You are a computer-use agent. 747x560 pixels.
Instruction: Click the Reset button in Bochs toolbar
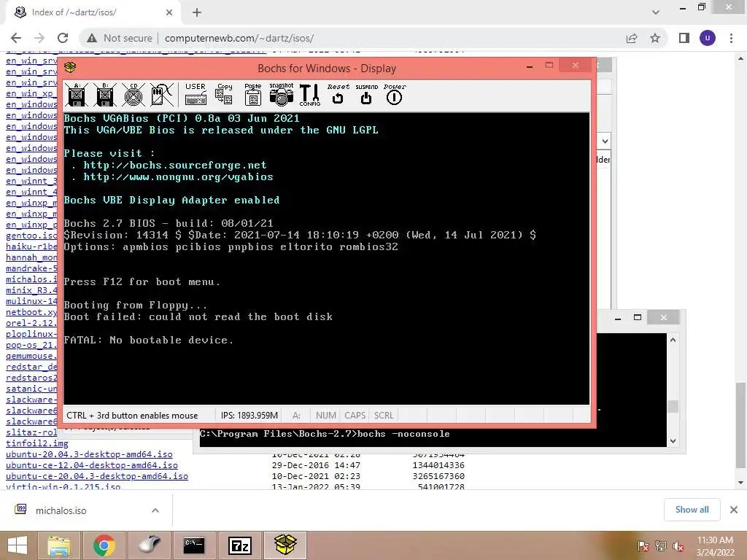[338, 94]
